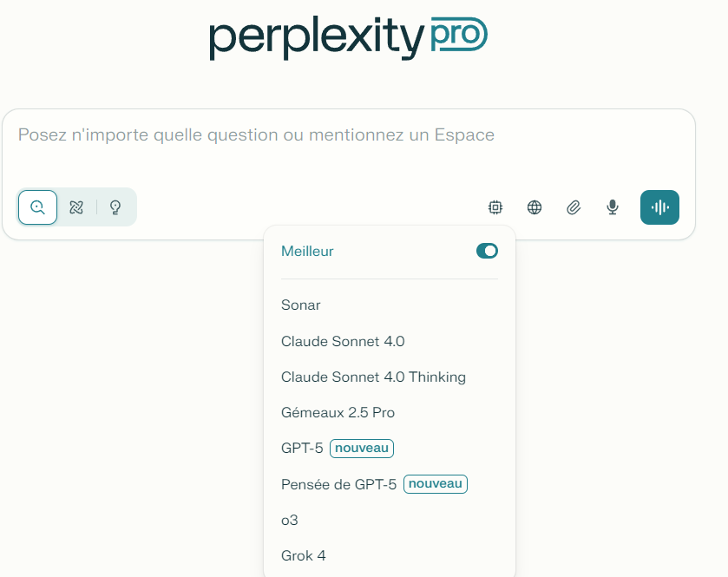Select Claude Sonnet 4.0 Thinking model
This screenshot has width=728, height=577.
click(x=373, y=377)
